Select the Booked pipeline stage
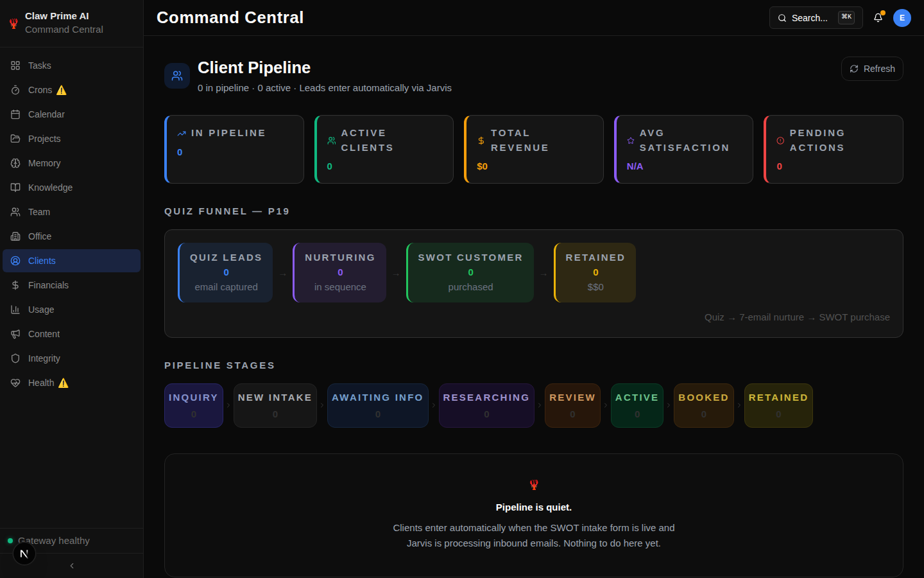 coord(704,406)
